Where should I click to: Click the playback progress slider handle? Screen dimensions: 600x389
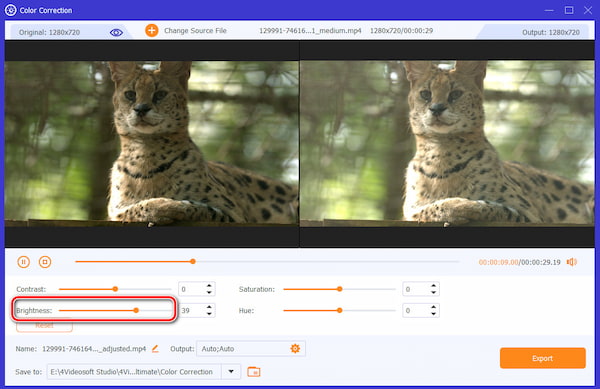click(193, 262)
